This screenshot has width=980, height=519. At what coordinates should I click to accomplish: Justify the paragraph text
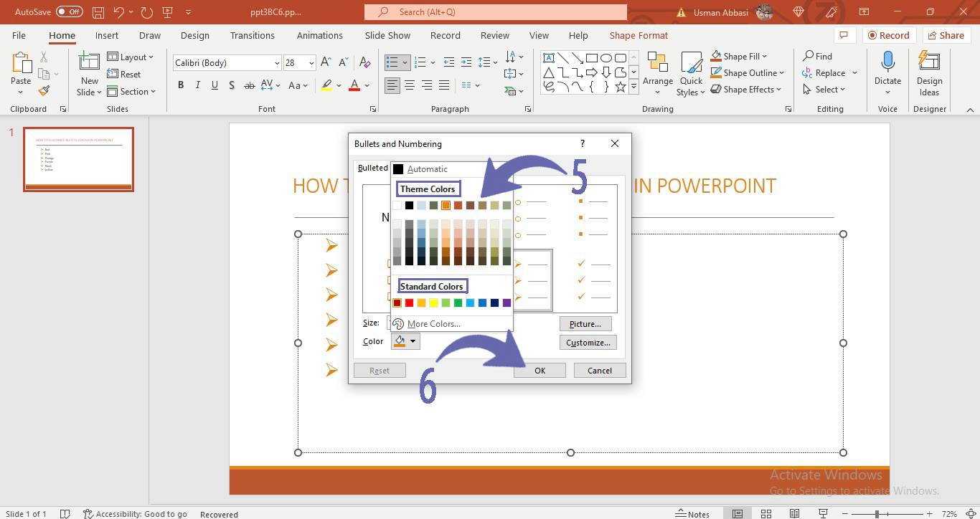click(444, 85)
